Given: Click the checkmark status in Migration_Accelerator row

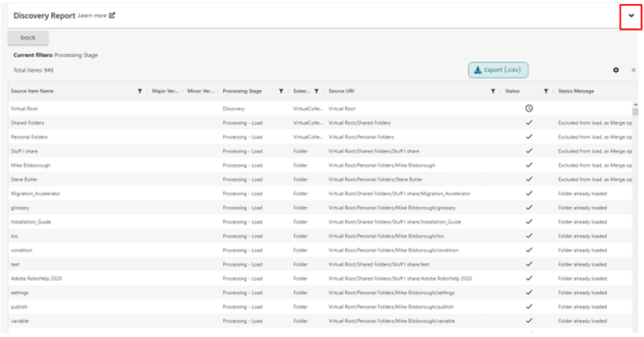Looking at the screenshot, I should [x=529, y=193].
